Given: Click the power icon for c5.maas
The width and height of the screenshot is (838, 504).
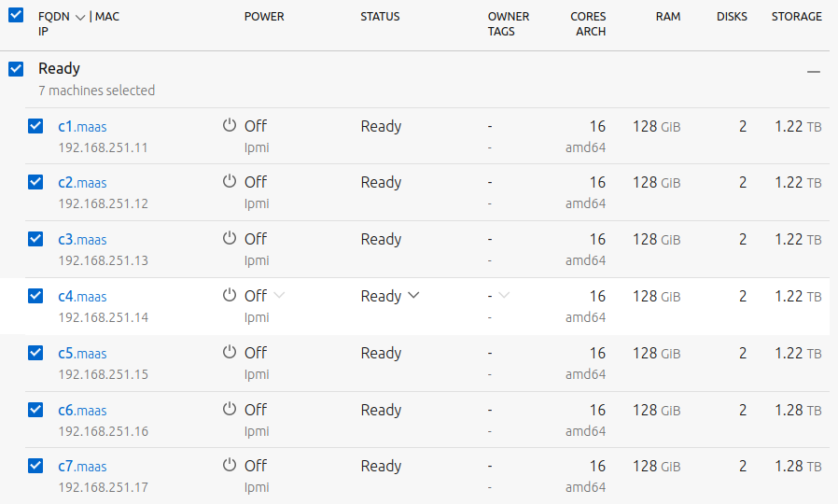Looking at the screenshot, I should click(230, 353).
